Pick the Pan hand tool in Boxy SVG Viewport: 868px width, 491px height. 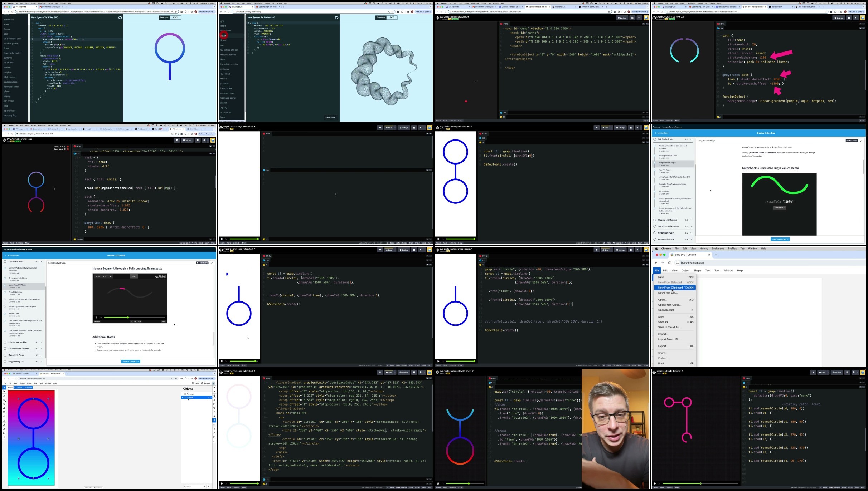[4, 396]
